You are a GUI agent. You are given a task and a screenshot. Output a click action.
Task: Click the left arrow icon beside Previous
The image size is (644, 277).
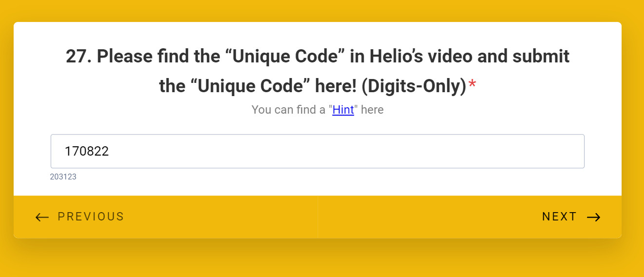(42, 217)
